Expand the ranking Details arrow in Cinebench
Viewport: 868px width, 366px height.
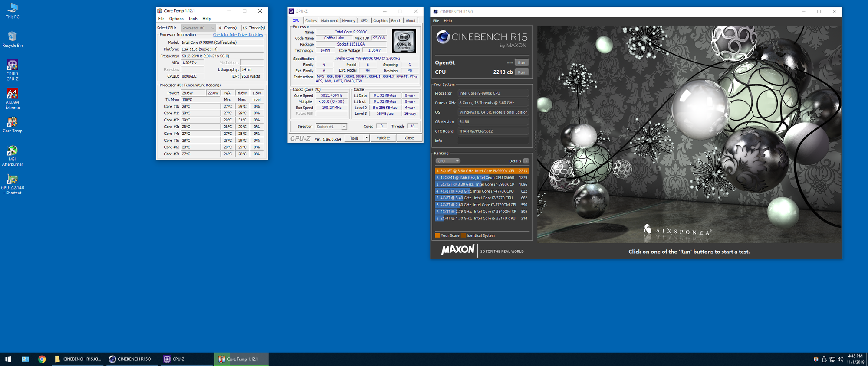coord(526,161)
